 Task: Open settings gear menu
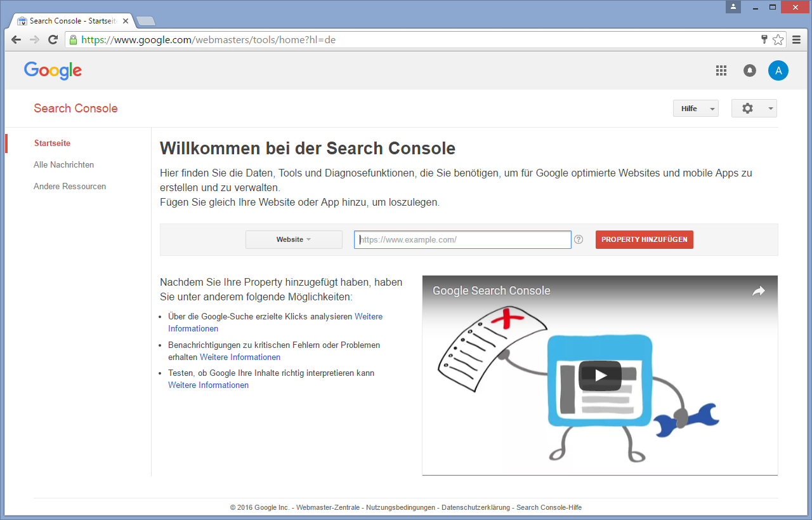pos(754,109)
